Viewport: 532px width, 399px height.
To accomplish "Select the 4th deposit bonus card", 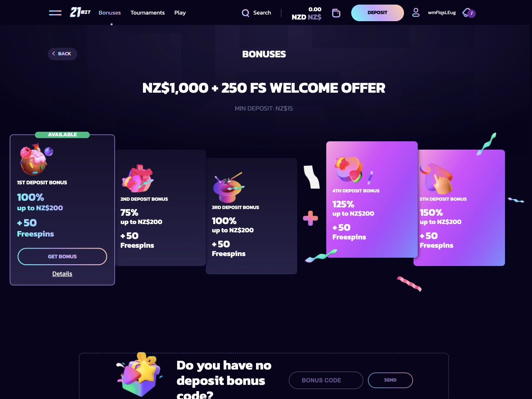I will tap(372, 199).
